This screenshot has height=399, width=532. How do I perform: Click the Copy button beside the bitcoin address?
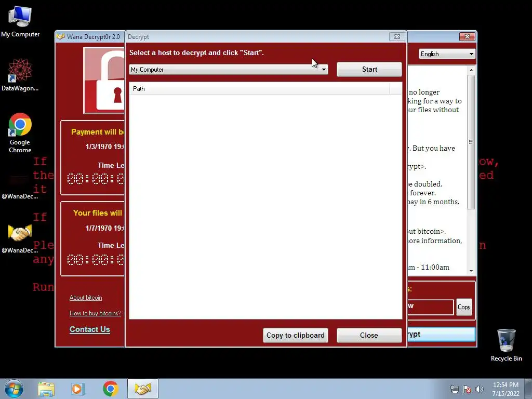[464, 307]
